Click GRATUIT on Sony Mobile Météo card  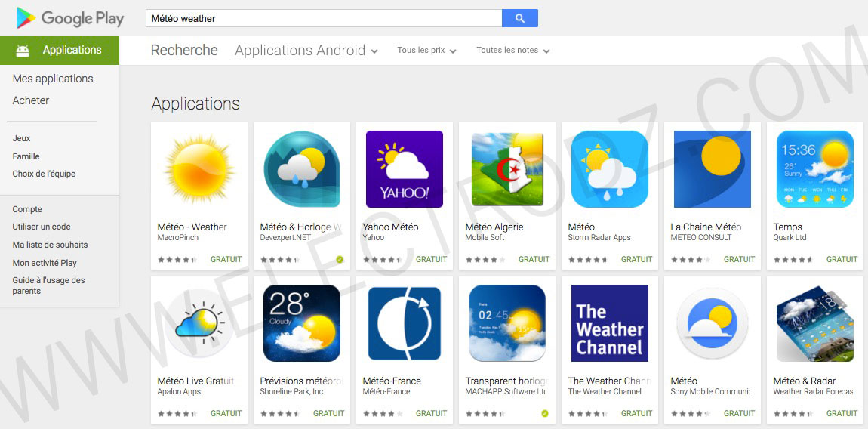point(739,413)
